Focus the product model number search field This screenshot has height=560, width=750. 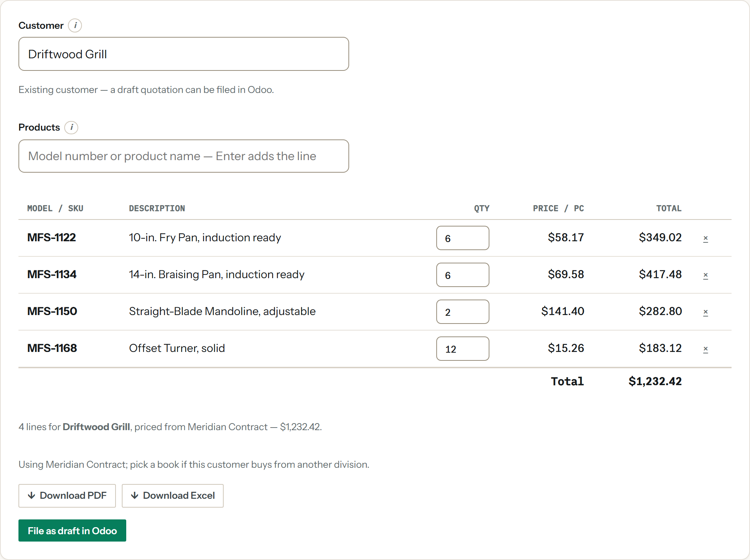click(x=184, y=156)
